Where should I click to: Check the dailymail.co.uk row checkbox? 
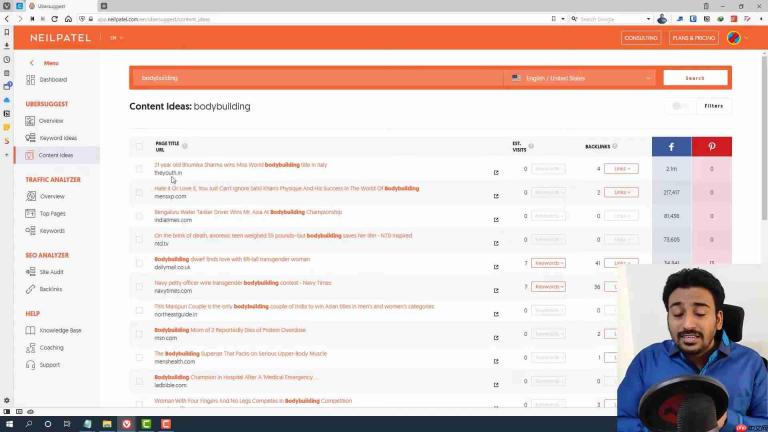(x=139, y=263)
